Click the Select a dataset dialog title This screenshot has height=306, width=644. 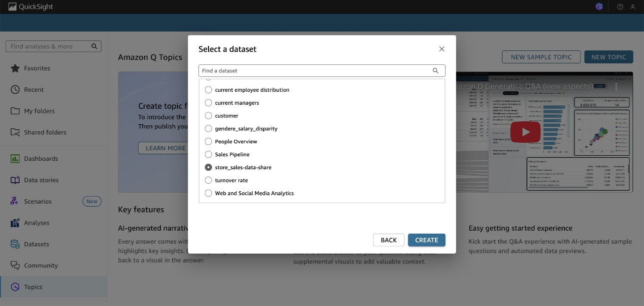click(227, 49)
